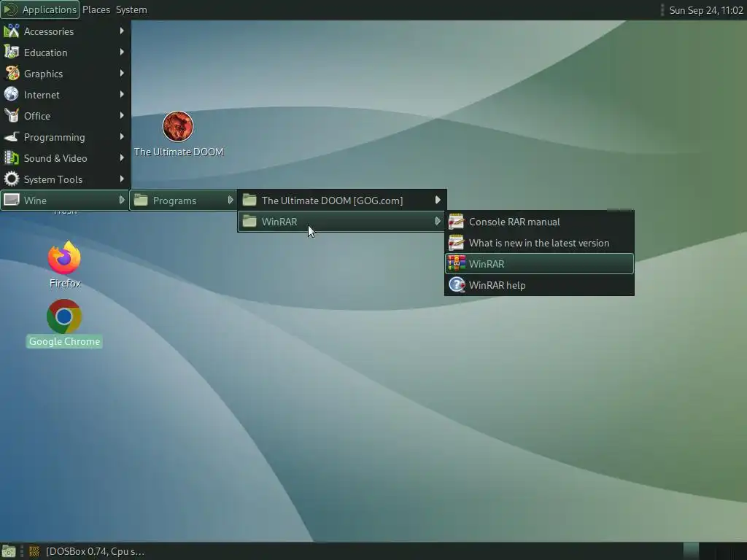
Task: Select The Ultimate DOOM desktop icon
Action: [x=178, y=127]
